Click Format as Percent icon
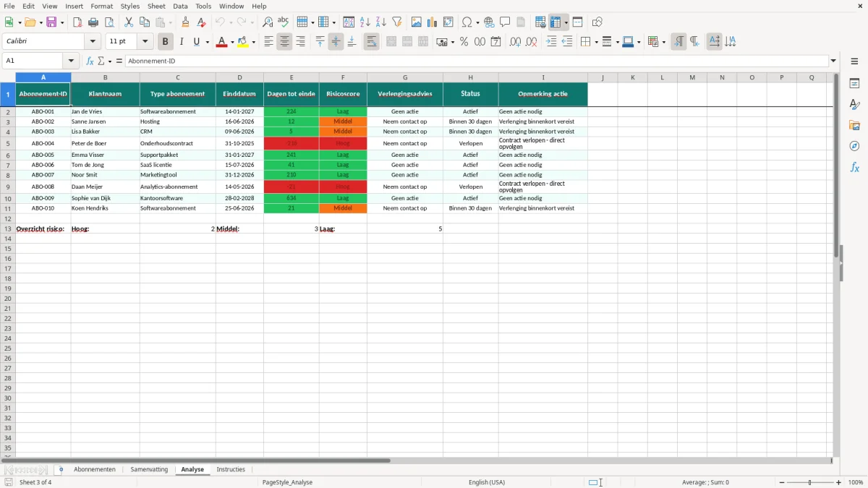 pyautogui.click(x=464, y=42)
